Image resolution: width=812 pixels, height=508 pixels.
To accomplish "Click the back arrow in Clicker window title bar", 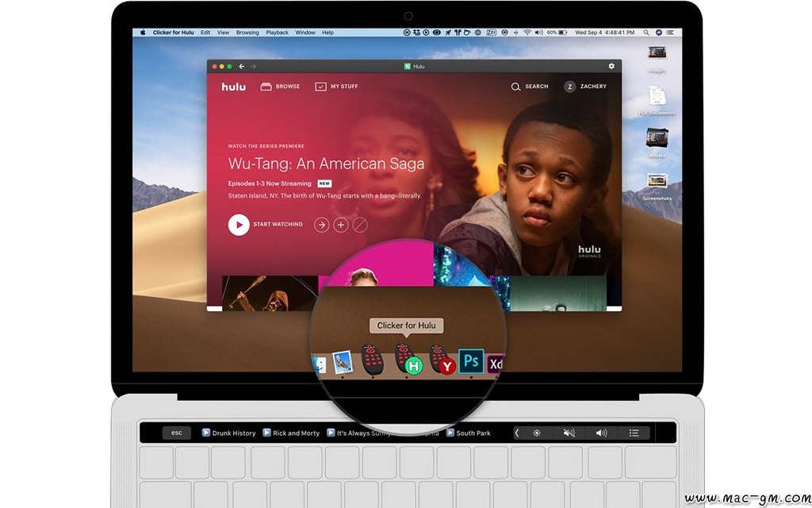I will coord(242,67).
